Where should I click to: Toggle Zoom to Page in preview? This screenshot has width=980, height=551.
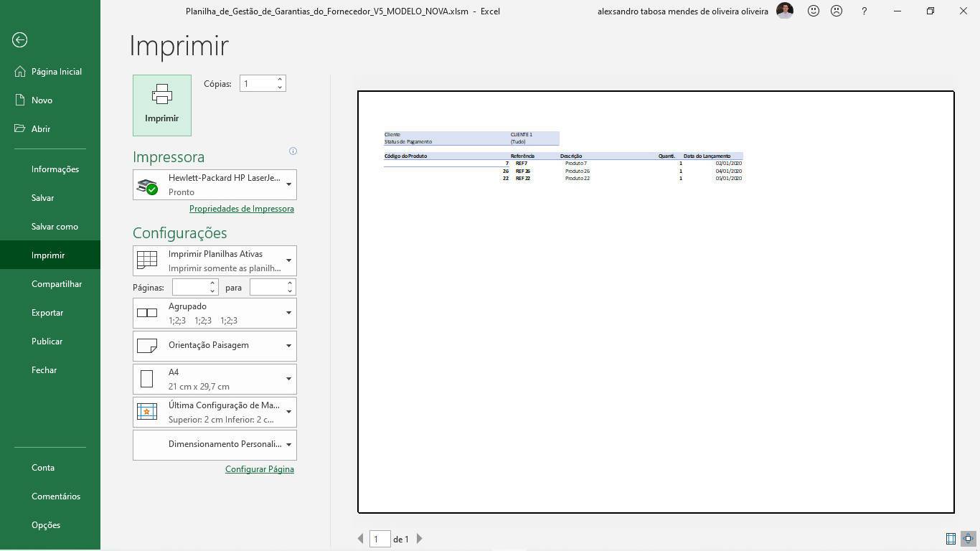click(x=968, y=539)
